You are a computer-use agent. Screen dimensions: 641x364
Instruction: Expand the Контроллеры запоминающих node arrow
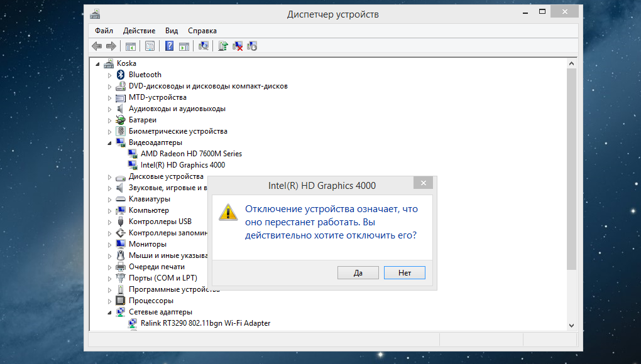[x=109, y=233]
